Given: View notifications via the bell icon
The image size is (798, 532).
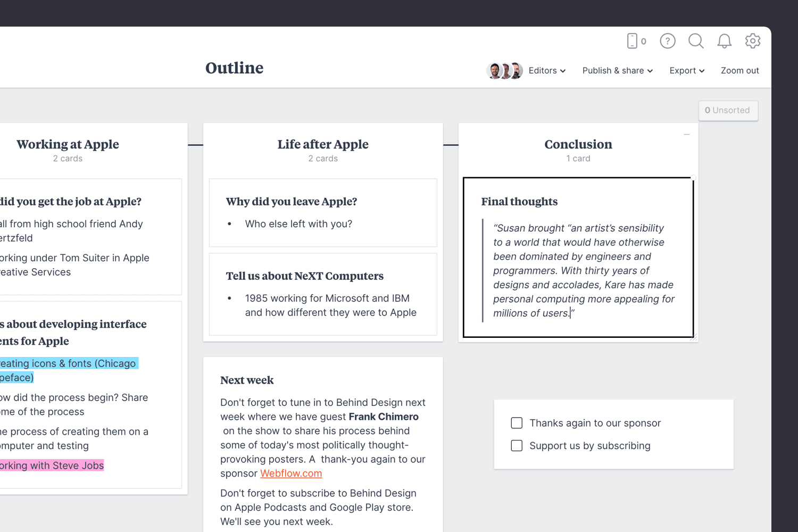Looking at the screenshot, I should click(x=724, y=40).
